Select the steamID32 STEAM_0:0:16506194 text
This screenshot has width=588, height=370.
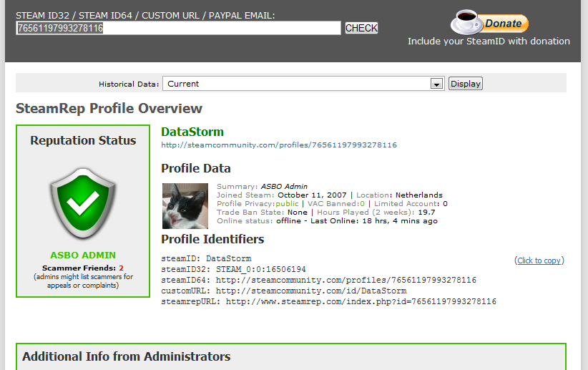(x=260, y=269)
